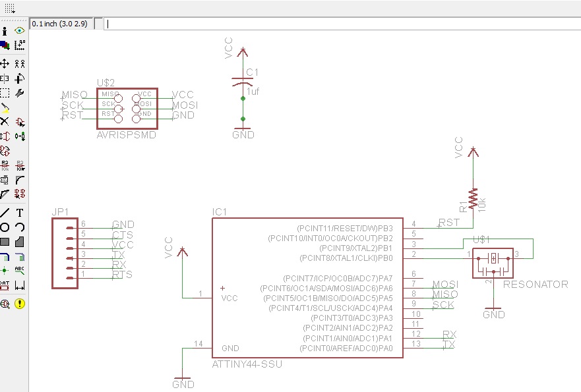Screen dimensions: 581x392
Task: Select the Gateswap tool
Action: [5, 151]
